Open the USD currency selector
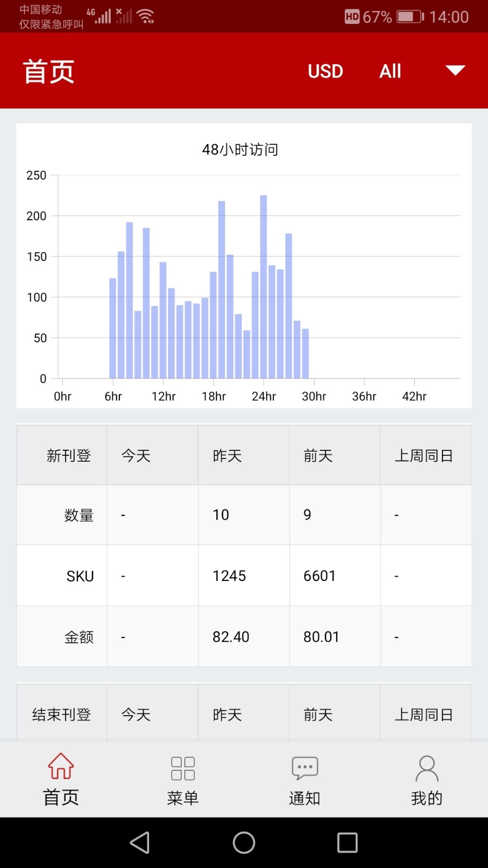 coord(325,71)
